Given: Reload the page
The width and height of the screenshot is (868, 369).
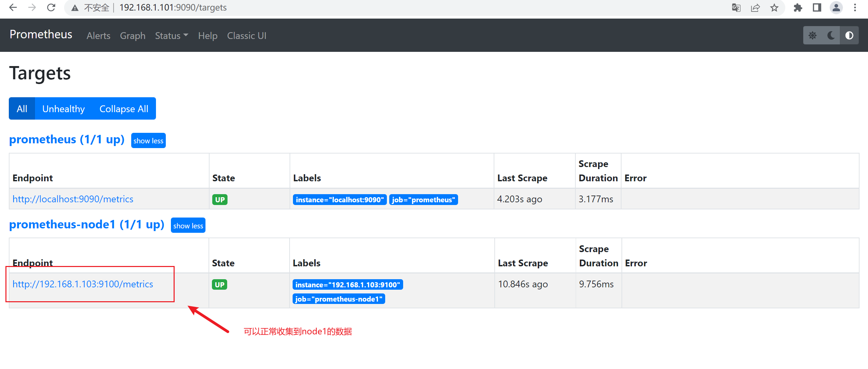Looking at the screenshot, I should tap(51, 7).
